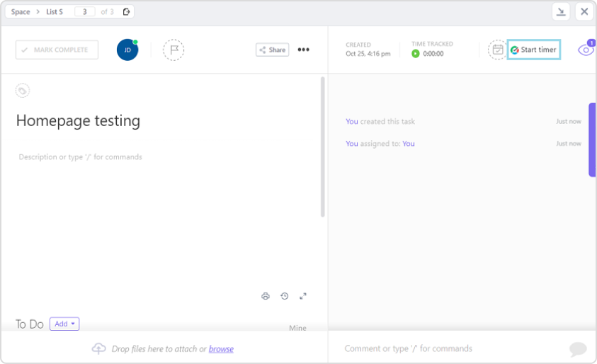Click the Clockify Start timer button
The width and height of the screenshot is (597, 364).
[x=534, y=50]
